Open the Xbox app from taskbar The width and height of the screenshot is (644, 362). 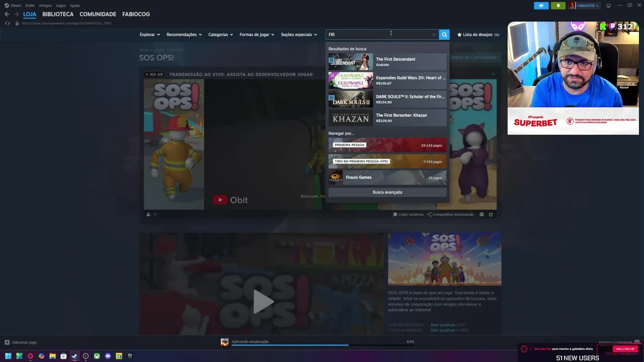97,356
